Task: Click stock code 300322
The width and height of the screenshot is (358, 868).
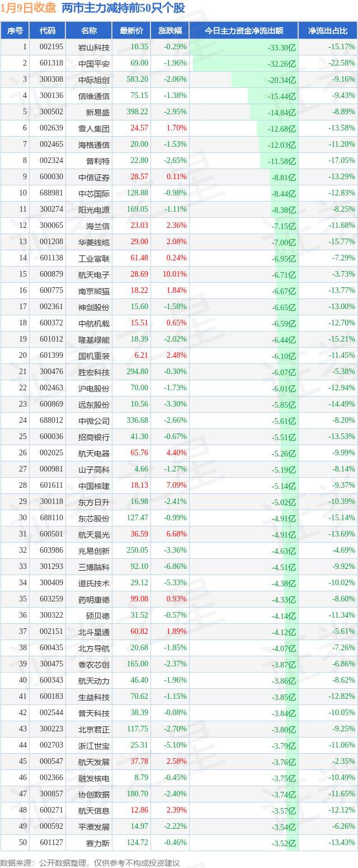Action: 51,615
